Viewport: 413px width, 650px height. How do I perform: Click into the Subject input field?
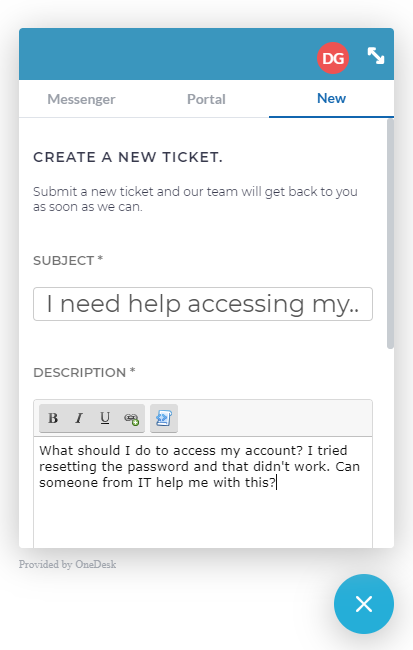click(203, 304)
